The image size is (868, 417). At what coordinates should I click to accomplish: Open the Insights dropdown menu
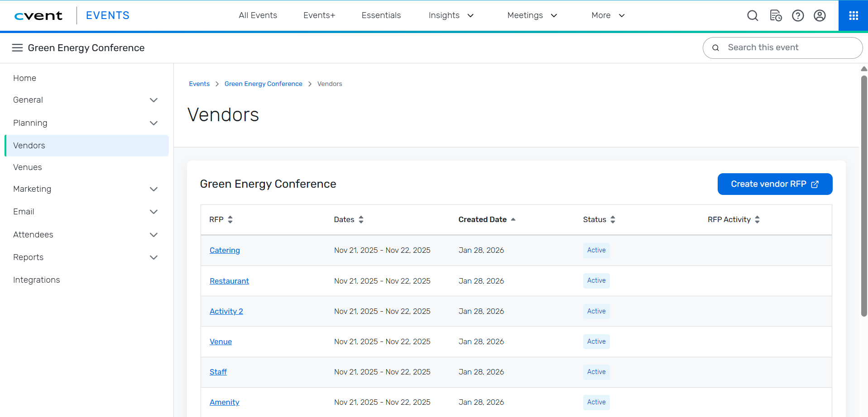[451, 15]
